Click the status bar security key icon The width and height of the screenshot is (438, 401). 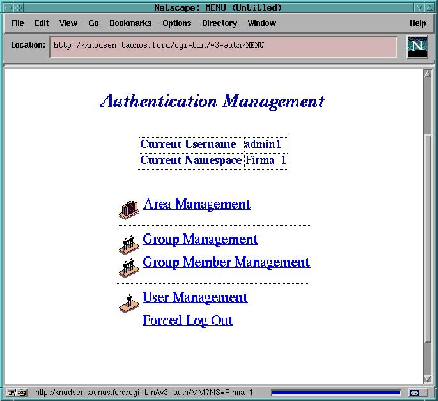(x=17, y=392)
